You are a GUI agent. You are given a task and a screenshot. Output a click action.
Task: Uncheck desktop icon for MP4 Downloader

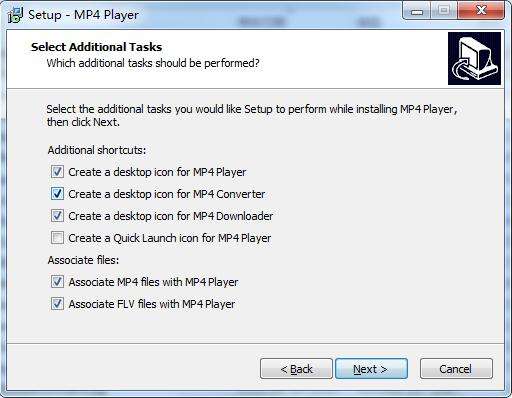point(57,216)
